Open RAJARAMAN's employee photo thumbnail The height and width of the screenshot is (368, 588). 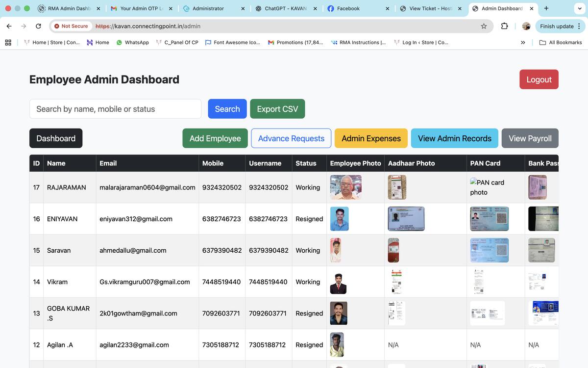pos(345,187)
